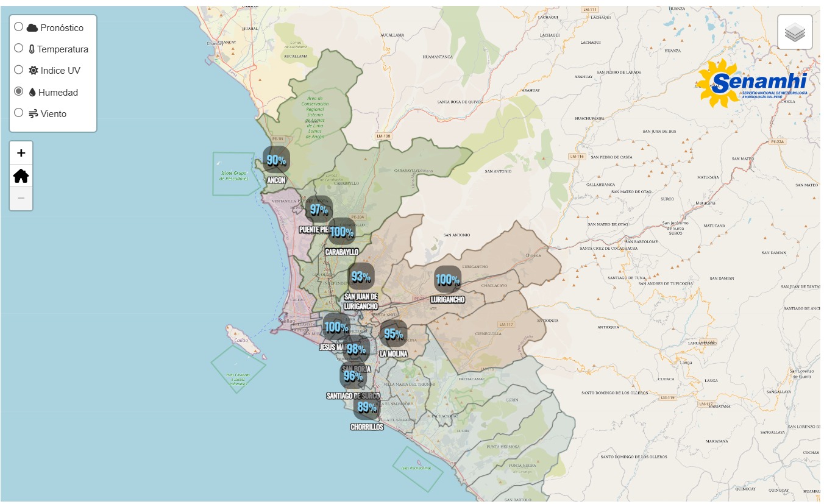Click the water drop icon next to Humedad
824x504 pixels.
[x=32, y=93]
